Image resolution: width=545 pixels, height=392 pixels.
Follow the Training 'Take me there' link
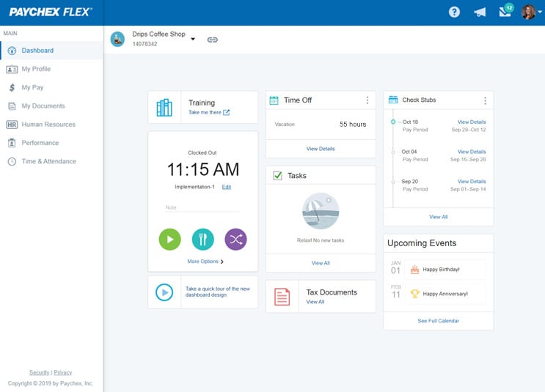[x=209, y=113]
